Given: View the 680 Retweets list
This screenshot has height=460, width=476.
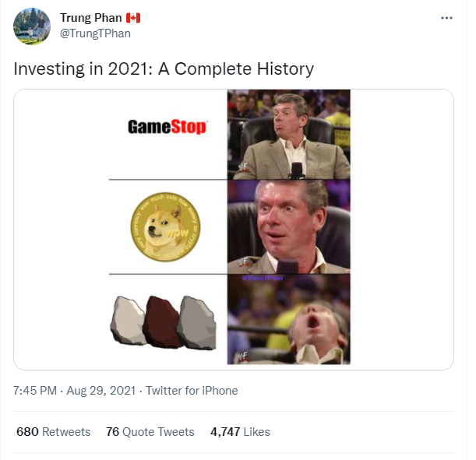Looking at the screenshot, I should (53, 431).
